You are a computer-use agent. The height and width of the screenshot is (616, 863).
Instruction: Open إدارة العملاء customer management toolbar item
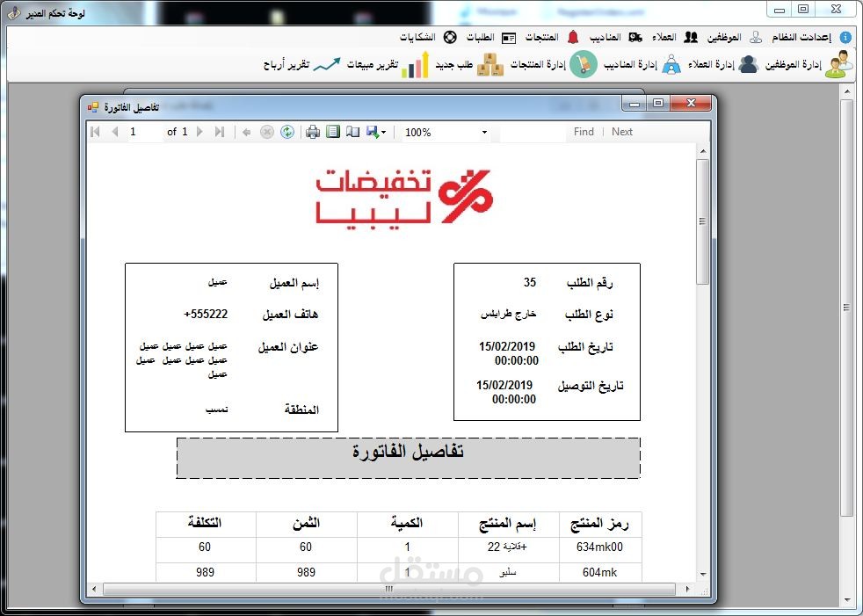[x=722, y=64]
